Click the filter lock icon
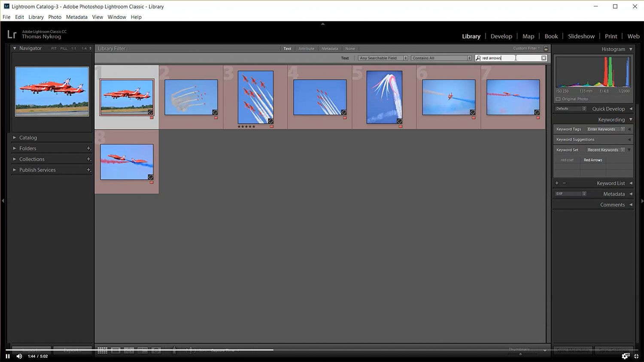Image resolution: width=644 pixels, height=362 pixels. [546, 48]
